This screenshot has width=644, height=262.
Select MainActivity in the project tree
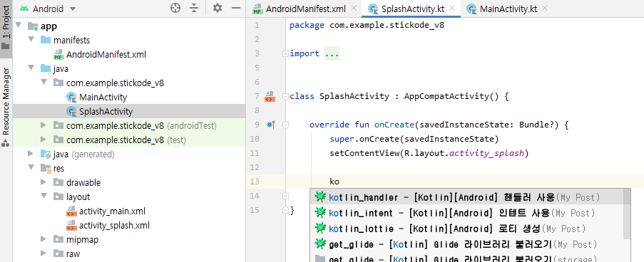pos(103,97)
